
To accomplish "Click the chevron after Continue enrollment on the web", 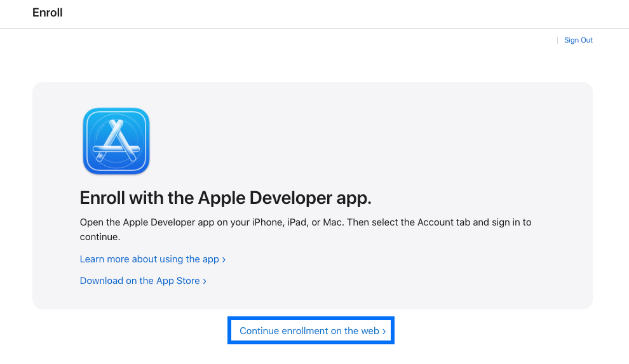I will point(384,332).
